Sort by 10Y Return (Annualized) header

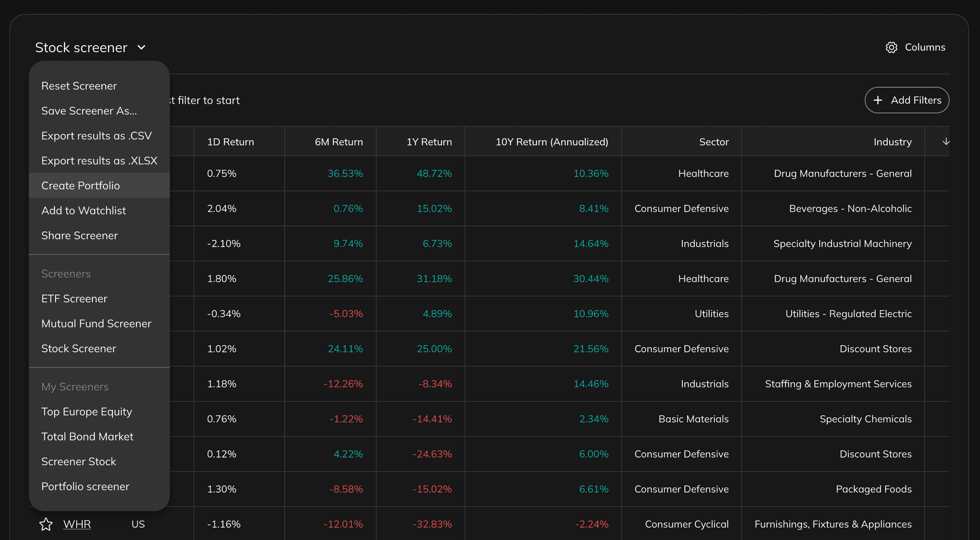(x=552, y=142)
